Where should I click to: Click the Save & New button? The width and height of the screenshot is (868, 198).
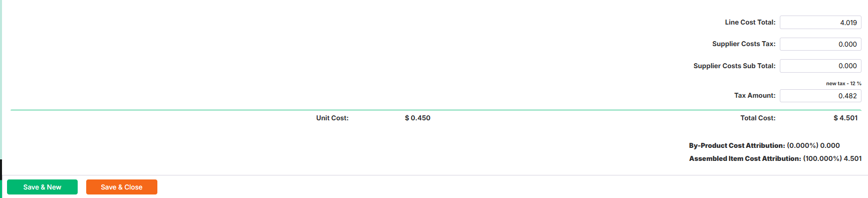42,187
